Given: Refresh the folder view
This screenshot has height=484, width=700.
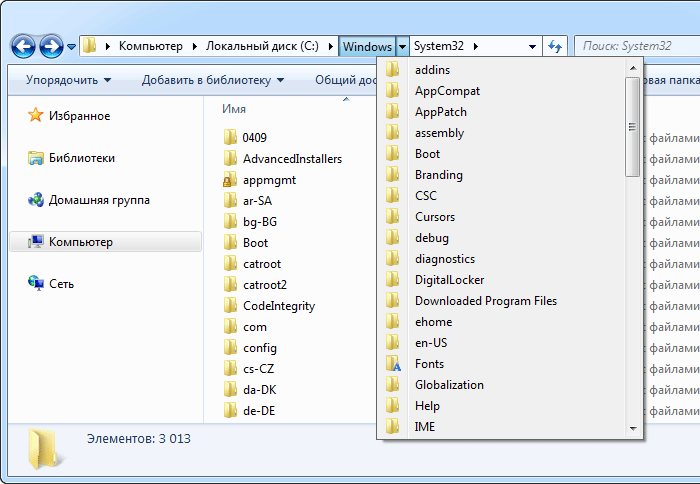Looking at the screenshot, I should pos(555,46).
